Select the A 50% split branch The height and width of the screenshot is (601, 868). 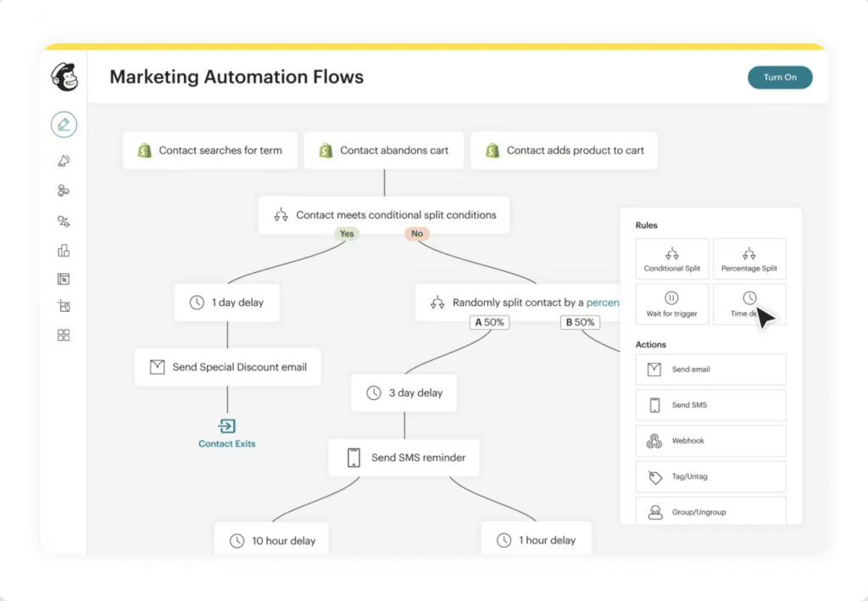click(x=490, y=322)
